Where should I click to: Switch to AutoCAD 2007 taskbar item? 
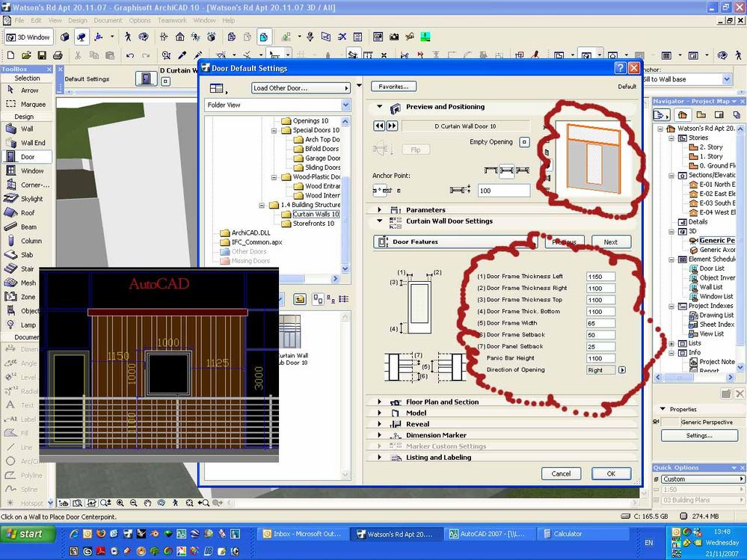click(491, 534)
